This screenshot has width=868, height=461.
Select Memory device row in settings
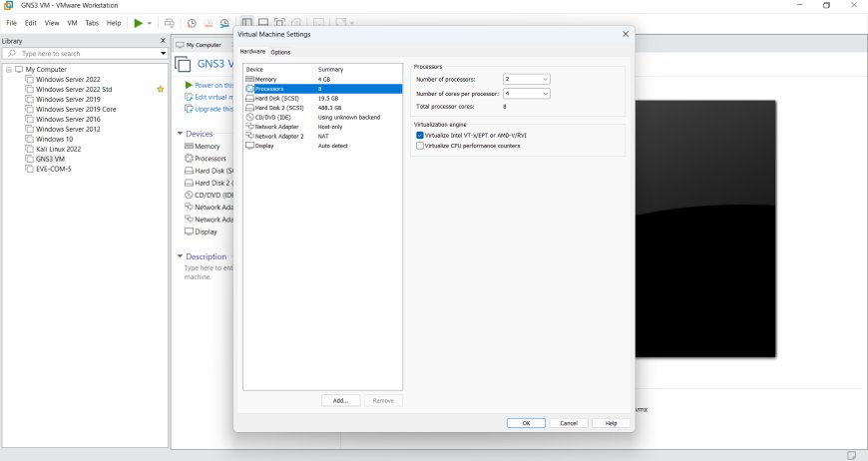click(322, 79)
